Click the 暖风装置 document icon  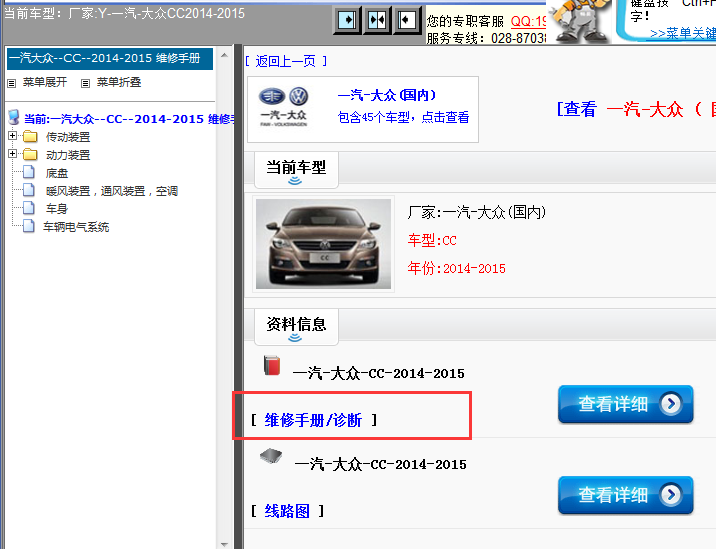click(x=29, y=190)
